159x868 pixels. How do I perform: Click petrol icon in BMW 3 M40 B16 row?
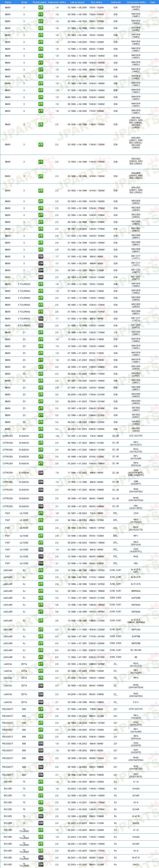tap(40, 14)
